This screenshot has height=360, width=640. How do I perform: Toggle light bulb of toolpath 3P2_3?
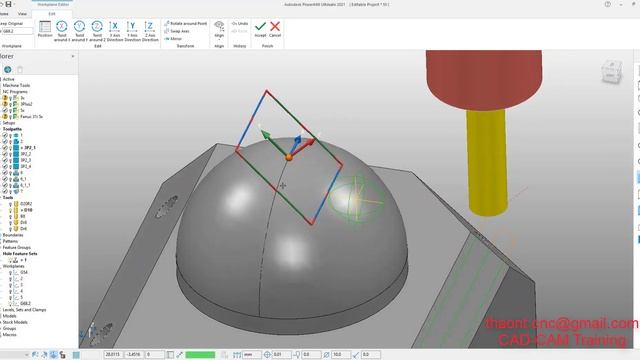point(11,160)
